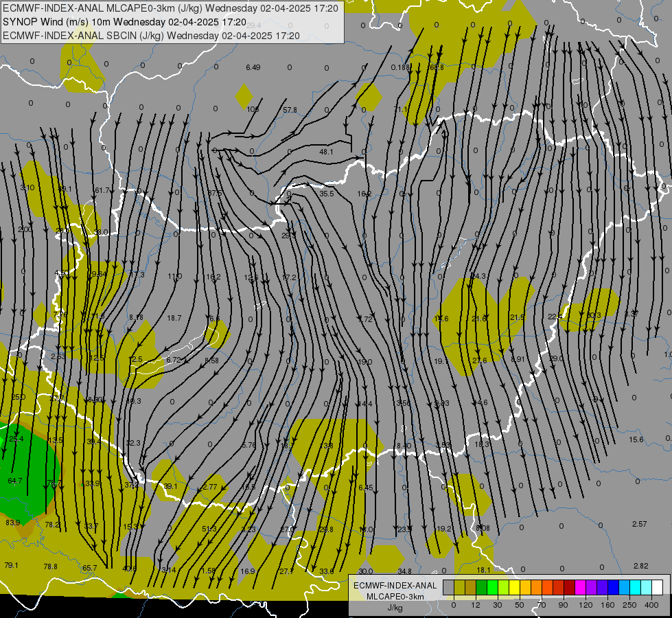Click the gray legend color swatch
This screenshot has height=618, width=672.
pos(449,588)
